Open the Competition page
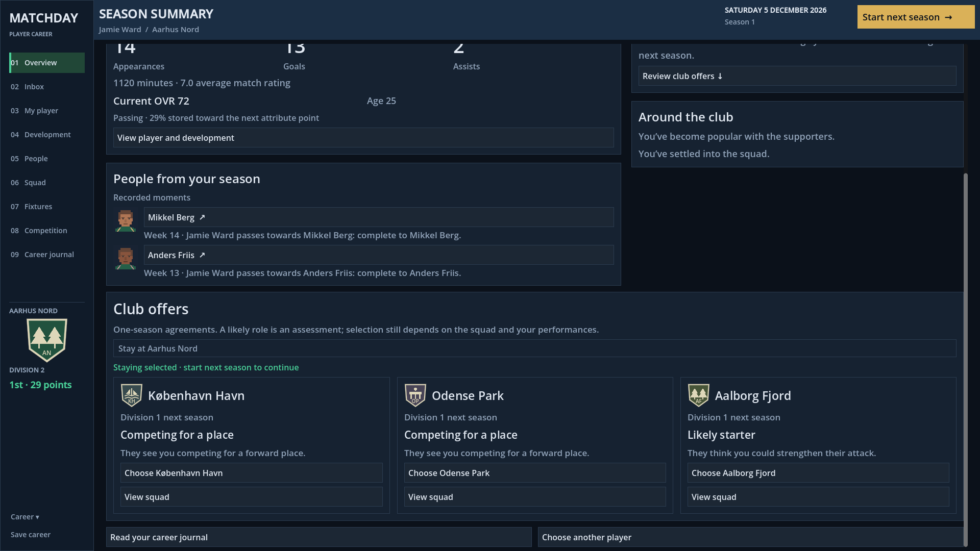 click(47, 231)
